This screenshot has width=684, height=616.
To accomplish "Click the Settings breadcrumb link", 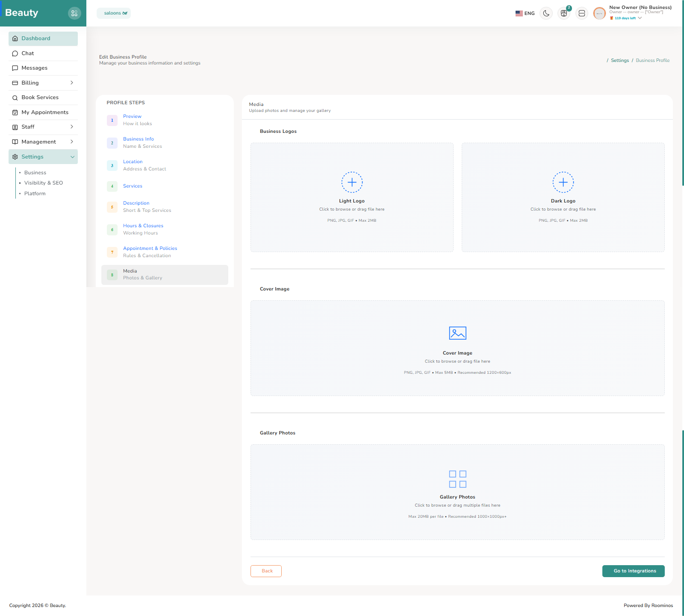I will (619, 60).
